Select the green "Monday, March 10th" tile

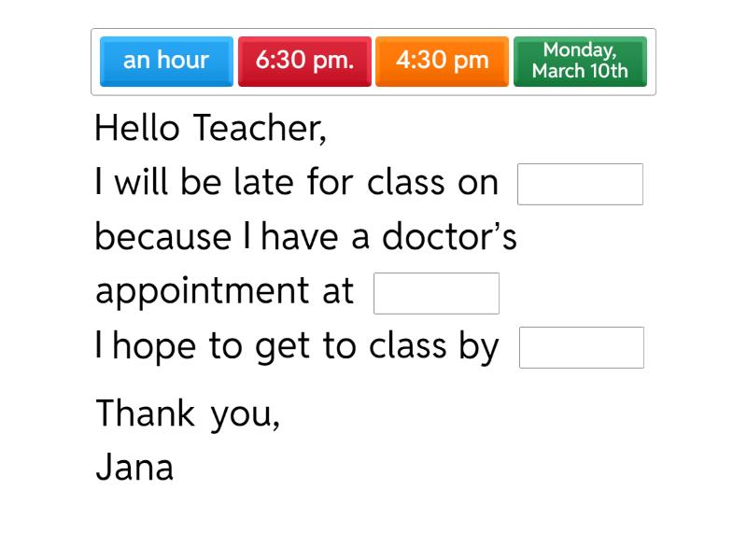point(580,61)
